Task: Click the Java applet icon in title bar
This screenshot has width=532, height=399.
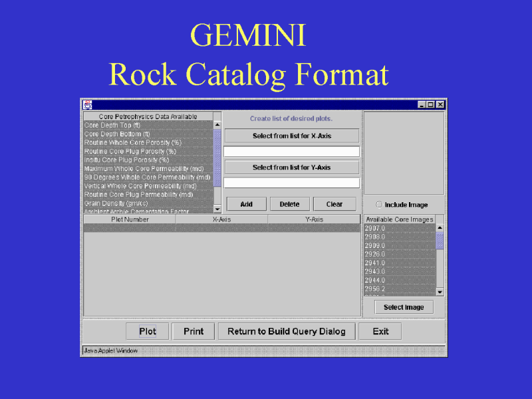Action: (x=88, y=104)
